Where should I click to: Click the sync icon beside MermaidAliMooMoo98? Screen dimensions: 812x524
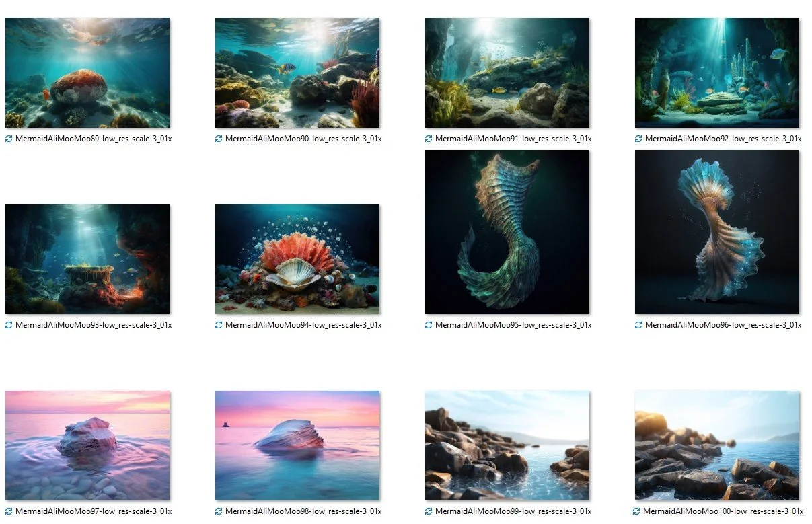(x=219, y=511)
